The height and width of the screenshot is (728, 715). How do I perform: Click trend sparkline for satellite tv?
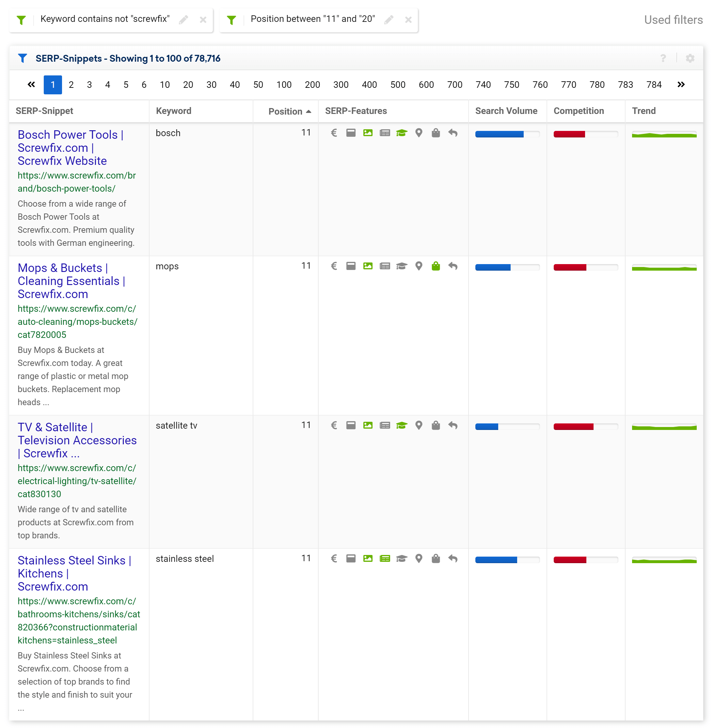[x=664, y=426]
